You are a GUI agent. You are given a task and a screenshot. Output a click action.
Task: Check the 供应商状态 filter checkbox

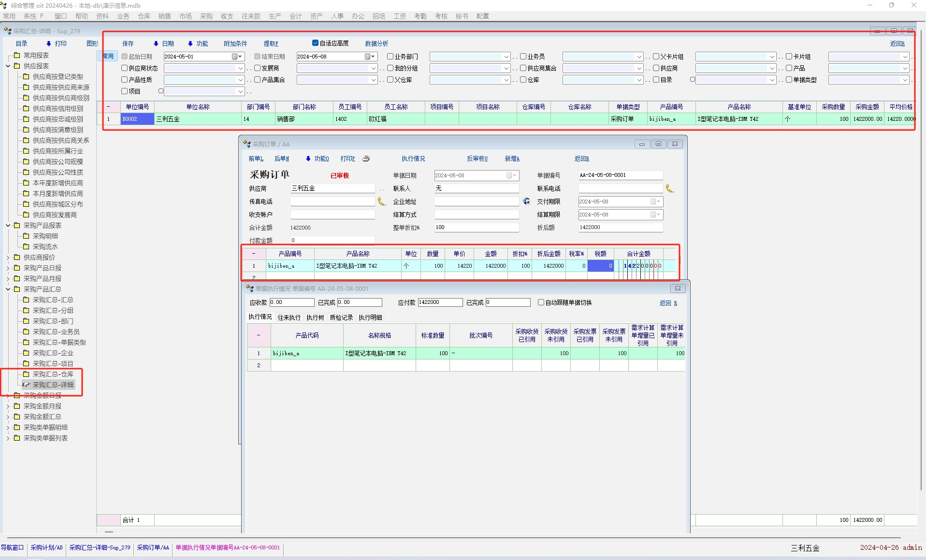point(124,68)
